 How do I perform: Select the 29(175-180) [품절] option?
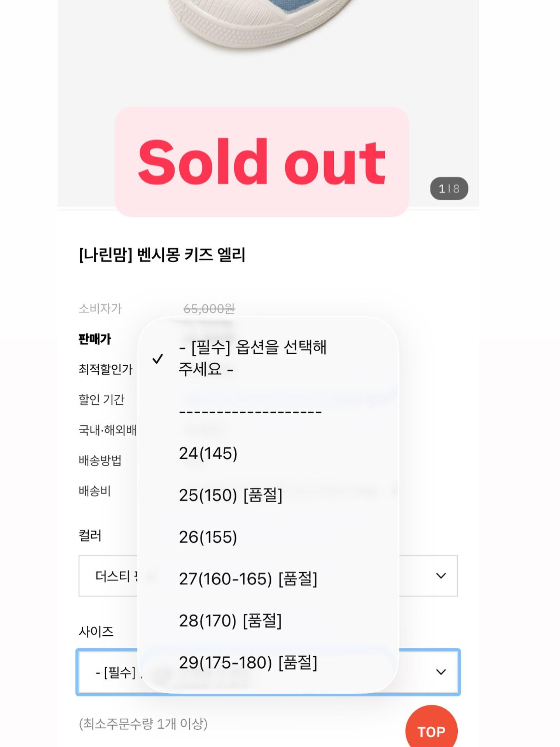pyautogui.click(x=248, y=662)
